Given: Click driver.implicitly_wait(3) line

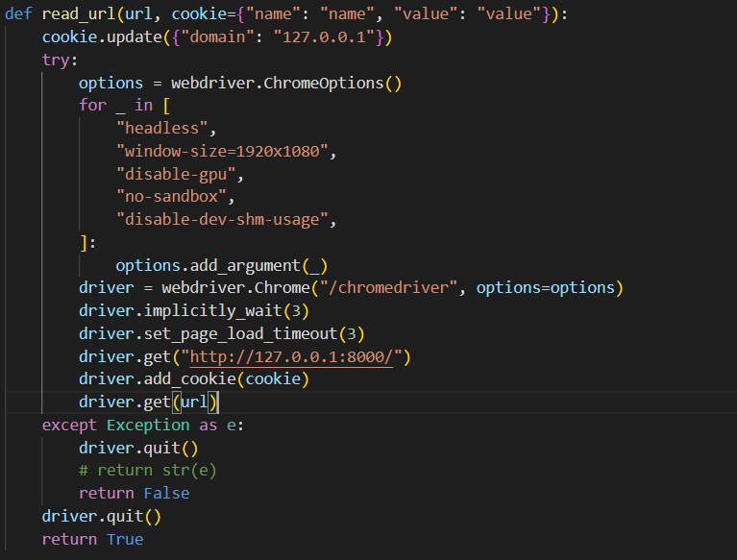Looking at the screenshot, I should click(194, 311).
